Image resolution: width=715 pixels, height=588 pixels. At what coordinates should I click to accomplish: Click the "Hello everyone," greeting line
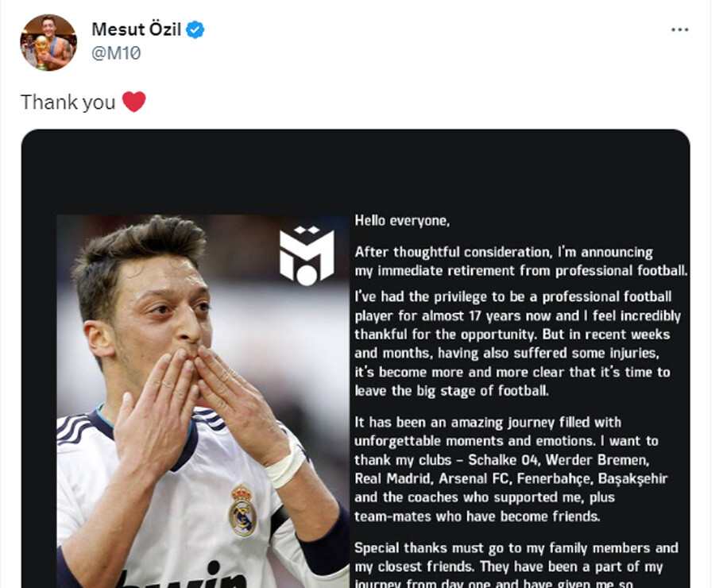(402, 220)
